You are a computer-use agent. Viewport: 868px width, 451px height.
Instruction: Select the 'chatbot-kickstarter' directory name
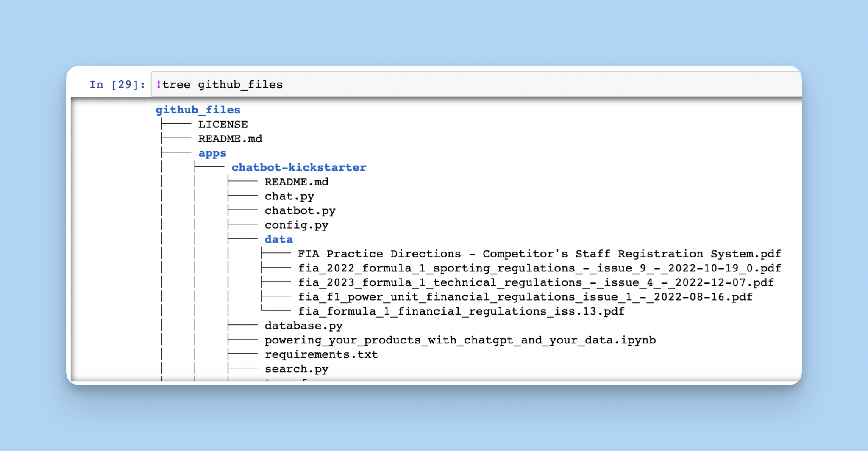299,168
